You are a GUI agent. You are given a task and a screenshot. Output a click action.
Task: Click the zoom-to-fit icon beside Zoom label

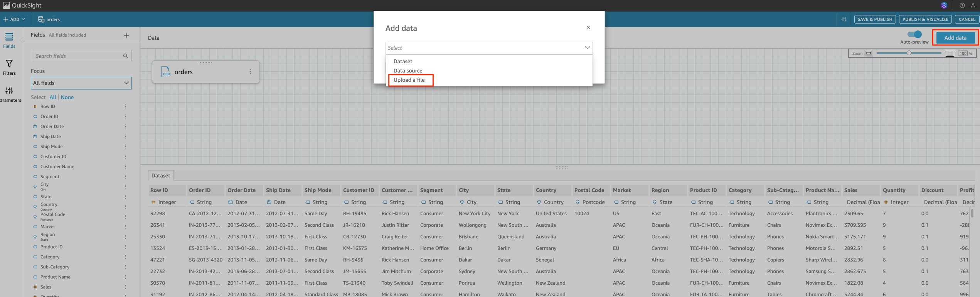[x=869, y=53]
